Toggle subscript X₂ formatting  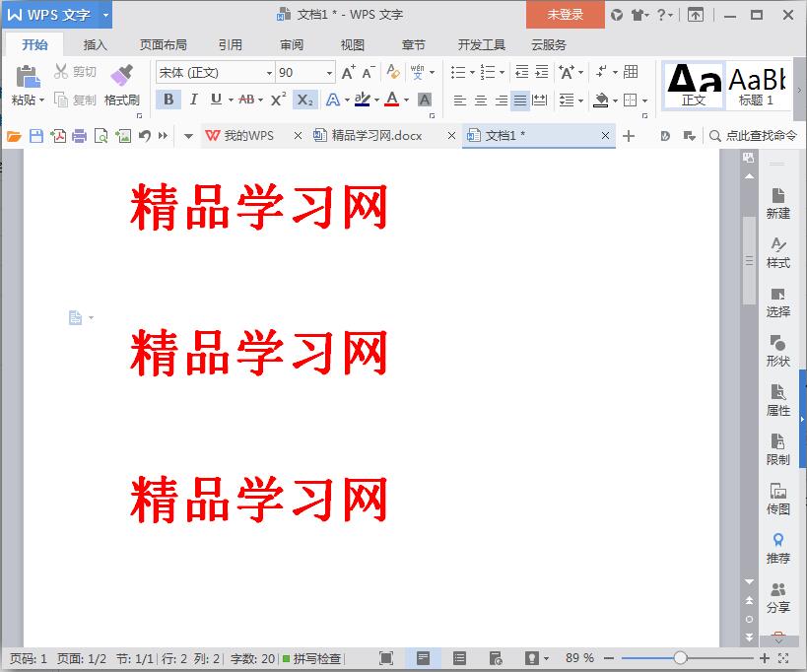[305, 100]
